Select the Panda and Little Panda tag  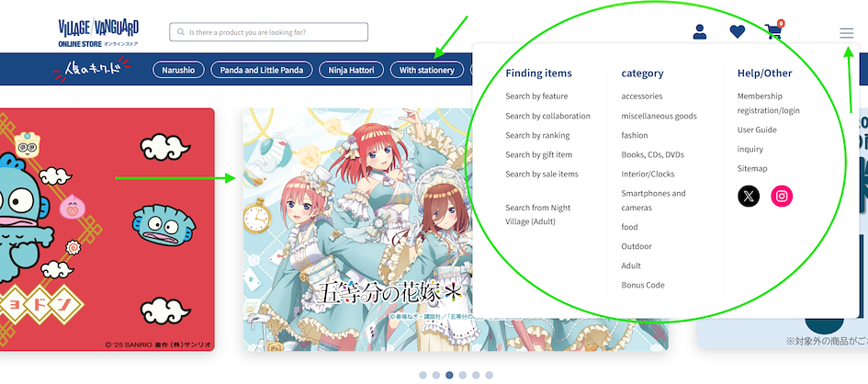pos(261,70)
